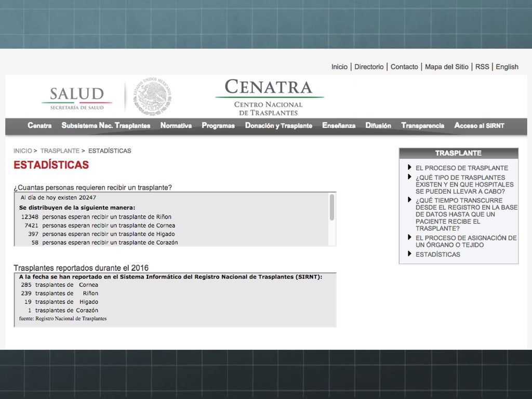Open the Mapa del Sitio link
The height and width of the screenshot is (399, 532).
446,67
